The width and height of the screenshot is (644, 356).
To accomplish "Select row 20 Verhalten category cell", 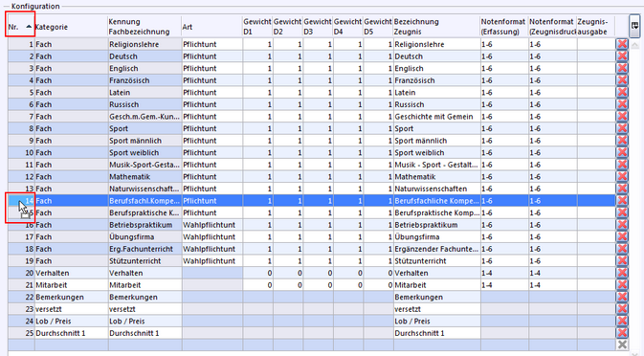I will [x=71, y=273].
